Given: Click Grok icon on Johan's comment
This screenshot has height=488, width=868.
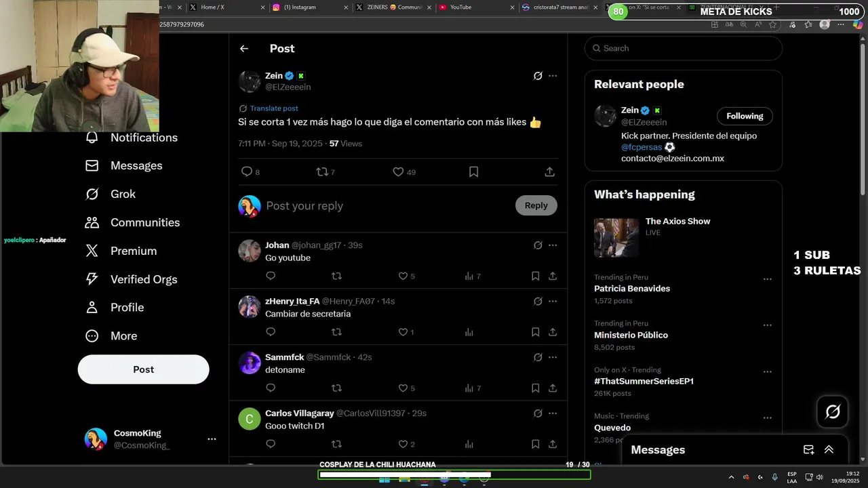Looking at the screenshot, I should [x=538, y=245].
